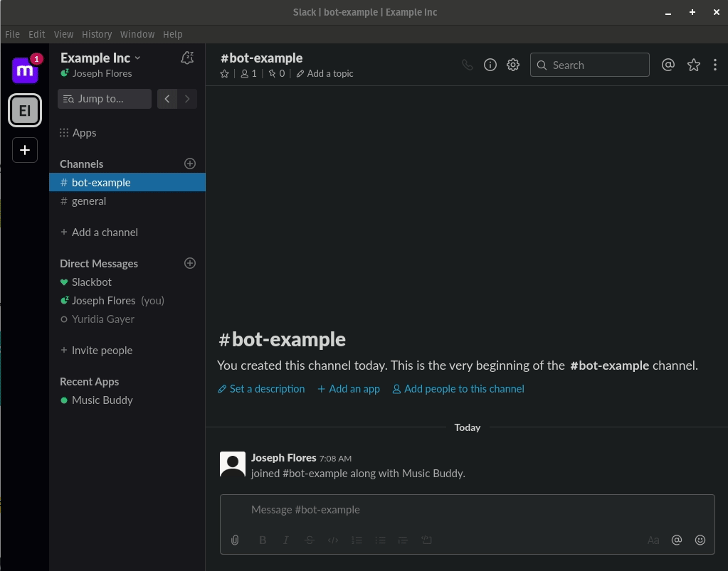Toggle italic formatting in message box
Screen dimensions: 728x571
(286, 540)
